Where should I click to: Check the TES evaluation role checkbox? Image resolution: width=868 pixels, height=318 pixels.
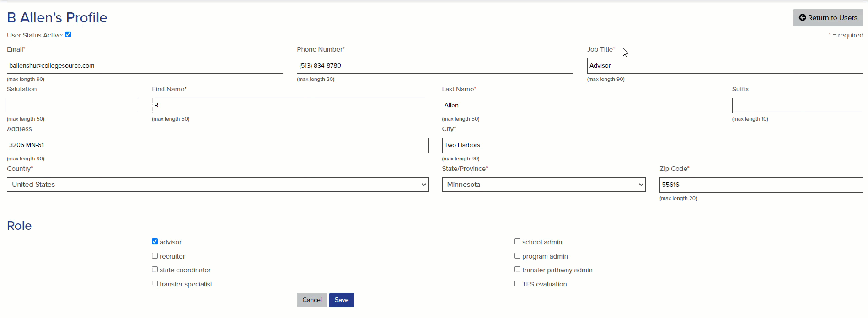click(518, 284)
